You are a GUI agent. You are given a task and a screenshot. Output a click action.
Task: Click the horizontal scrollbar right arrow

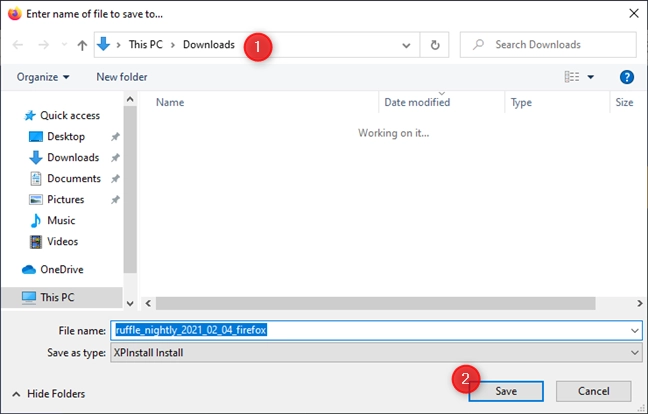(x=639, y=303)
